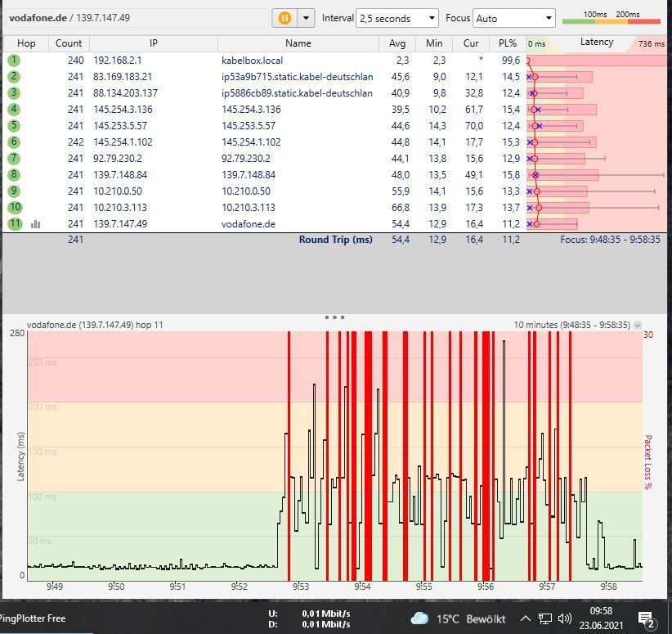Image resolution: width=672 pixels, height=634 pixels.
Task: Open the Focus Auto combo box
Action: pyautogui.click(x=514, y=19)
